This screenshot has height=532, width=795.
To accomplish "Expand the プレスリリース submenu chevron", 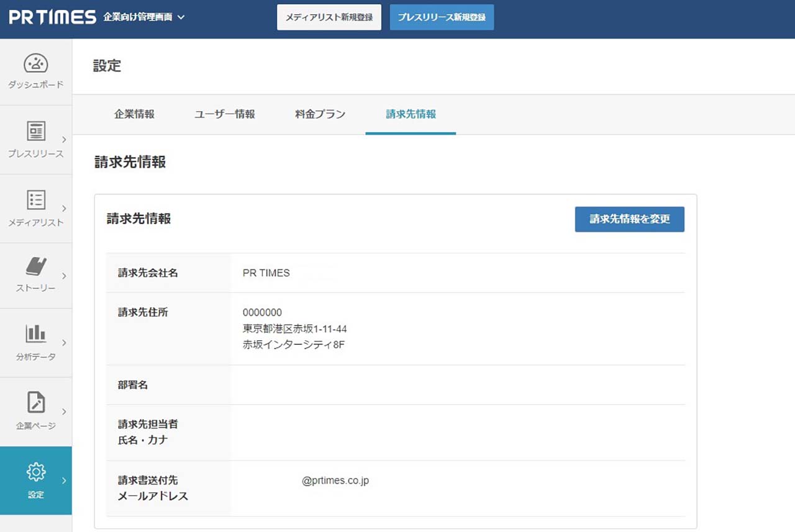I will point(63,139).
